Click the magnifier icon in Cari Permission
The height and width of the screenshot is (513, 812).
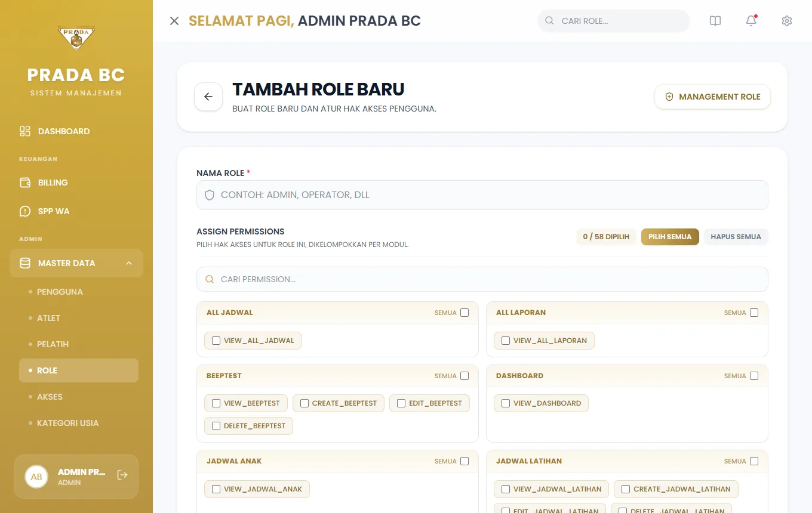pyautogui.click(x=210, y=279)
